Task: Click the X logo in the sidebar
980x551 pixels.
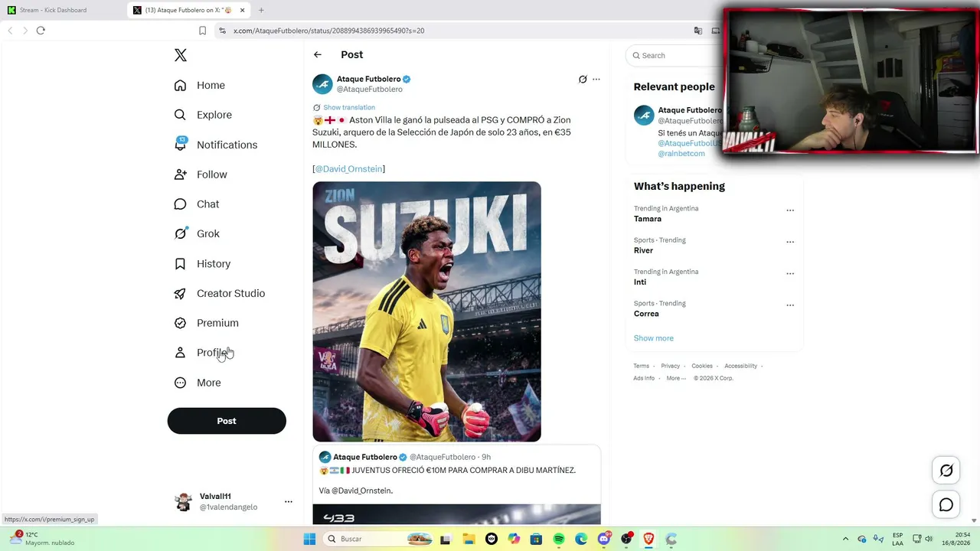Action: pos(181,55)
